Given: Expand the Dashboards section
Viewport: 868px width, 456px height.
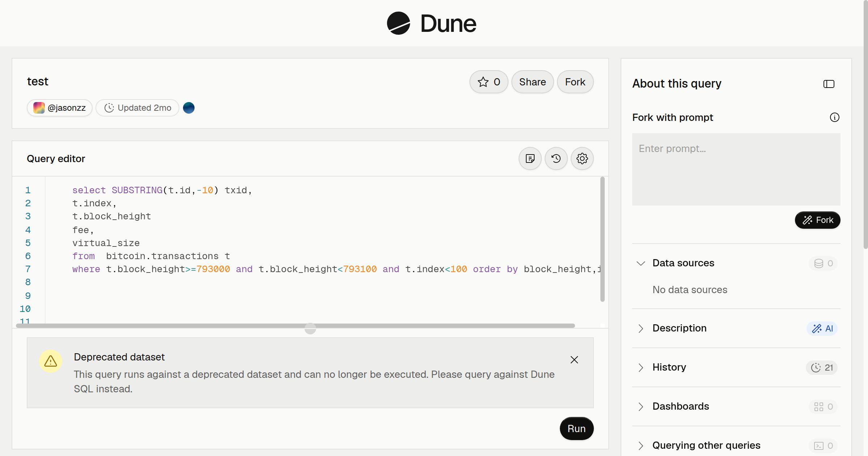Looking at the screenshot, I should coord(641,406).
